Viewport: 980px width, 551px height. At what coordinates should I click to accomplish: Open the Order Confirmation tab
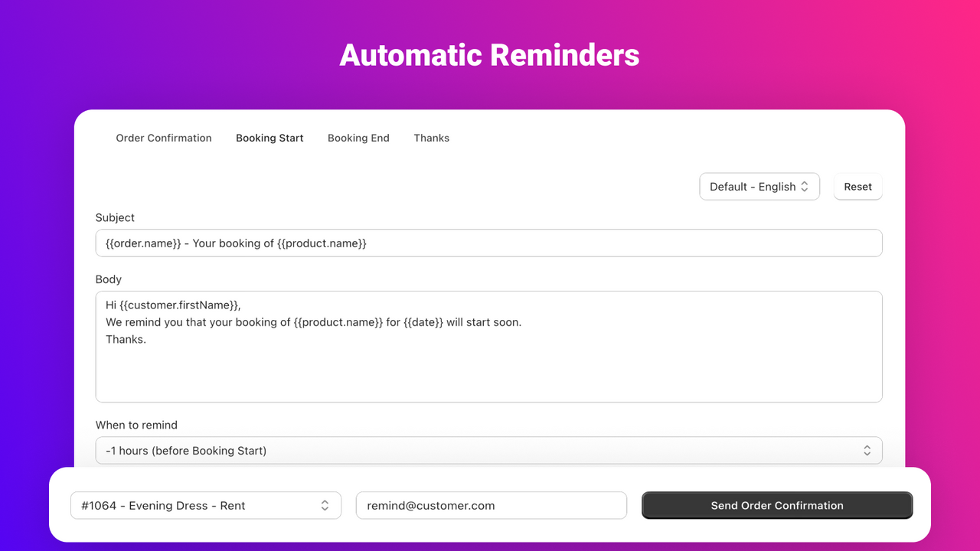164,138
